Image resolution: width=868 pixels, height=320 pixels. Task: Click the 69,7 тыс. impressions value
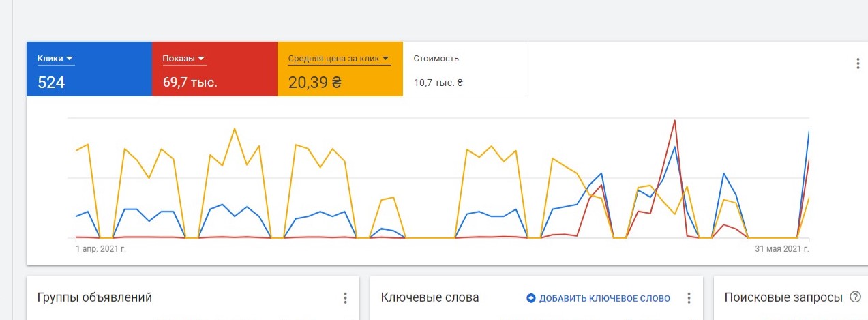[x=190, y=83]
